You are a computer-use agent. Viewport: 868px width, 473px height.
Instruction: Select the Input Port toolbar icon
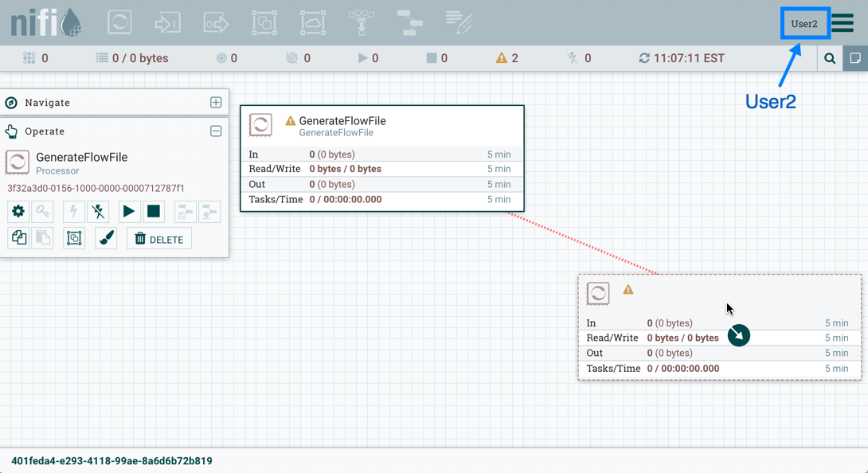pyautogui.click(x=168, y=22)
